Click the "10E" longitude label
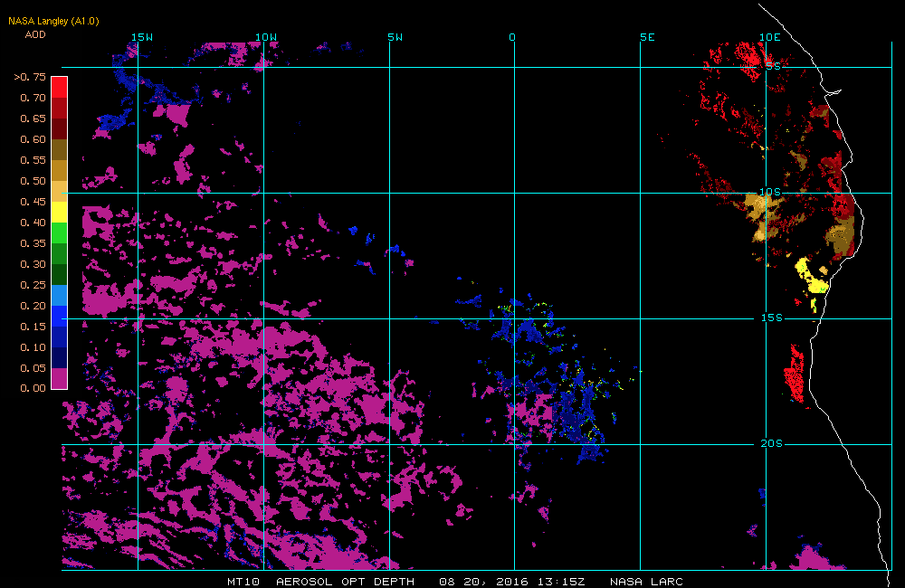The width and height of the screenshot is (905, 588). (770, 37)
